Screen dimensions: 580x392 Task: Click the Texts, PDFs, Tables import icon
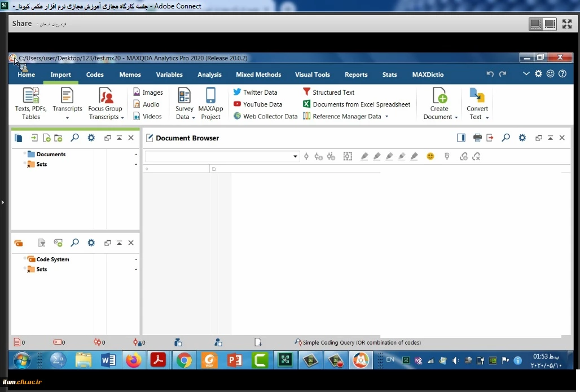tap(30, 103)
